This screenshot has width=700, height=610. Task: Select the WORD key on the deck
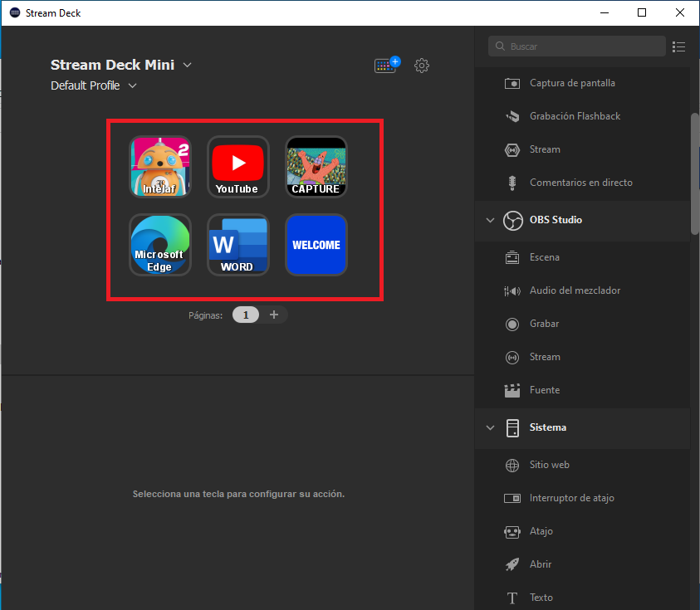[237, 245]
